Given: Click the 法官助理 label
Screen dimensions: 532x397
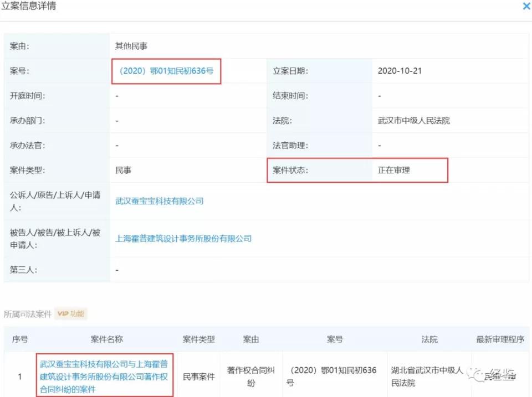Looking at the screenshot, I should [x=290, y=146].
